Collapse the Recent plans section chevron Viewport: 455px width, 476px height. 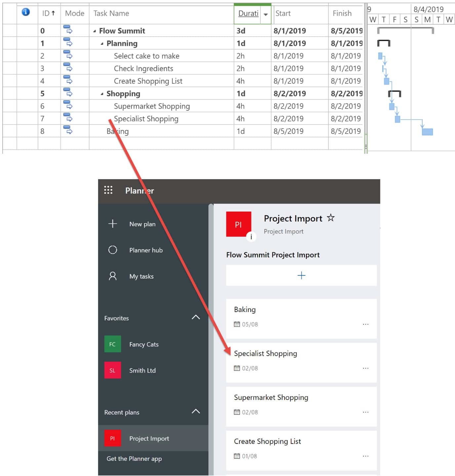(x=196, y=412)
